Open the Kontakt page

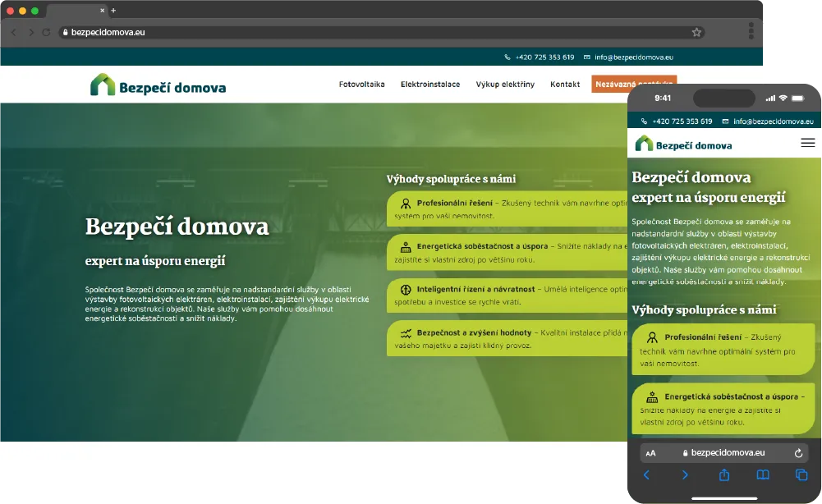(x=565, y=85)
